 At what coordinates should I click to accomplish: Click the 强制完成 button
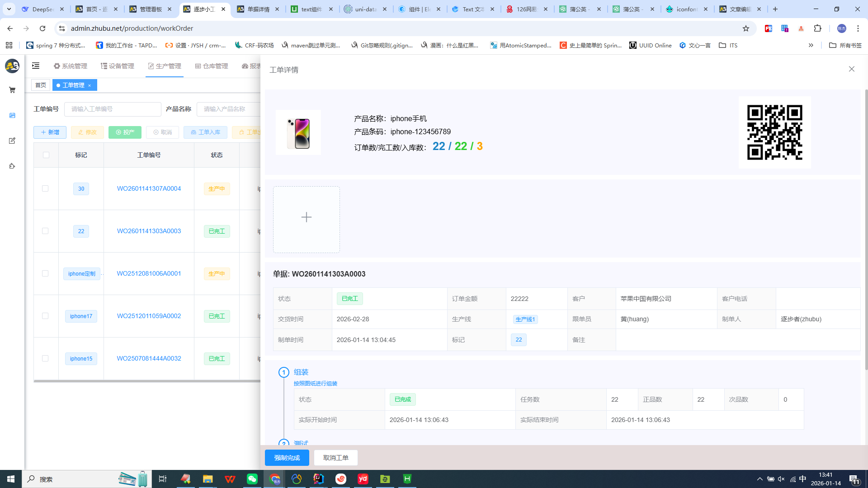click(287, 458)
